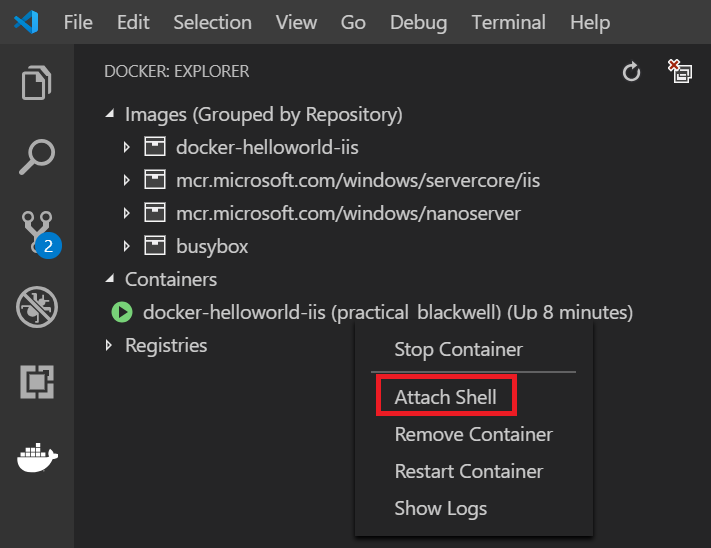
Task: Open the Edit menu
Action: pyautogui.click(x=133, y=22)
